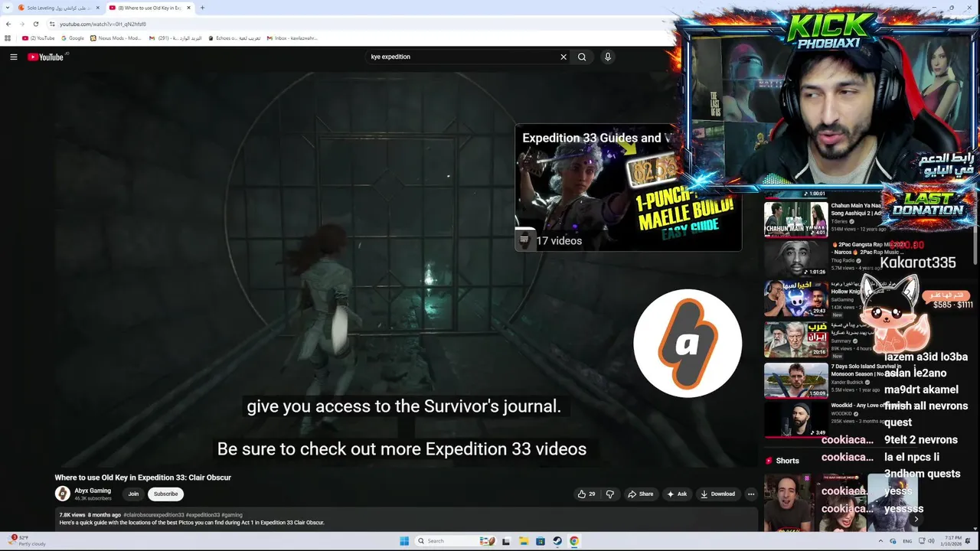Open Hollow Knight SaiGaming video thumbnail
Image resolution: width=980 pixels, height=551 pixels.
796,298
